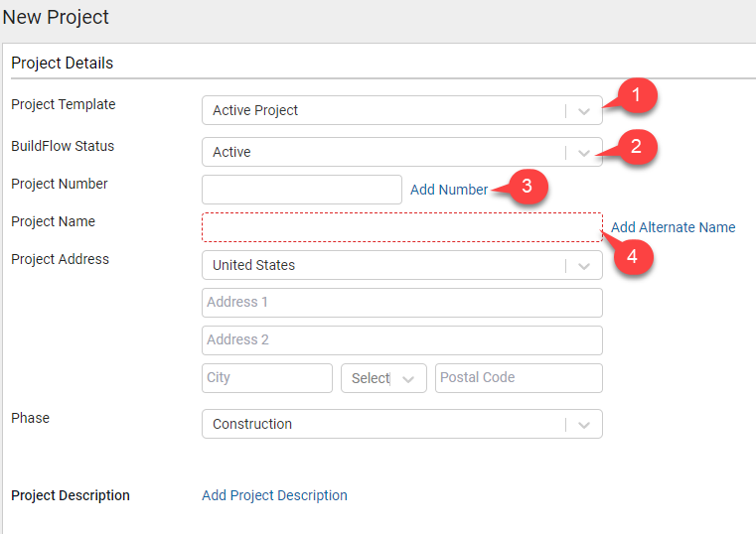
Task: Select the Postal Code input field
Action: pos(518,378)
